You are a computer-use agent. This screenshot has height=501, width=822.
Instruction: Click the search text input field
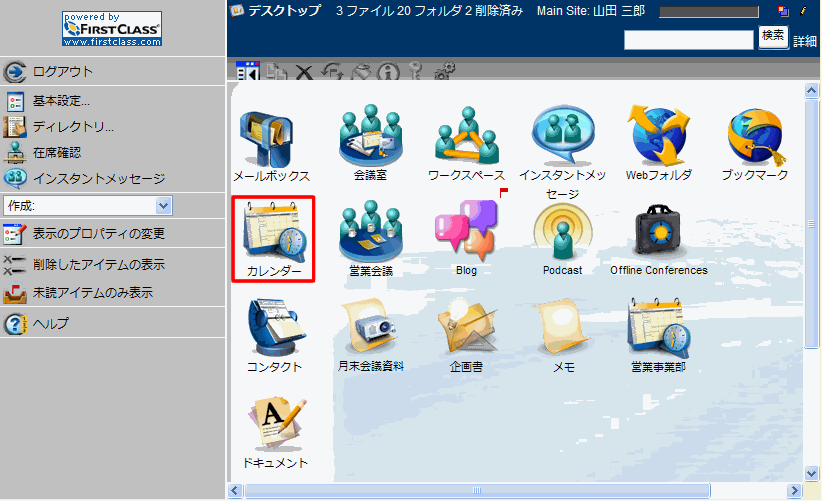tap(688, 39)
